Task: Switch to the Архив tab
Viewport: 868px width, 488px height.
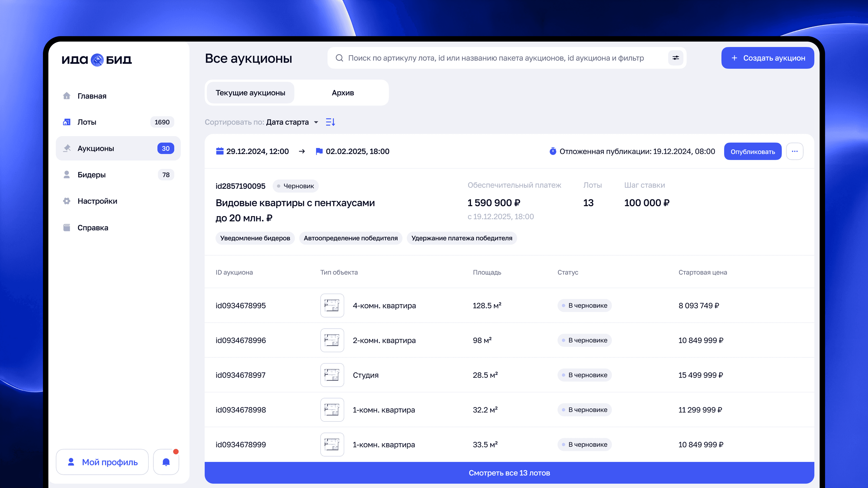Action: [x=342, y=93]
